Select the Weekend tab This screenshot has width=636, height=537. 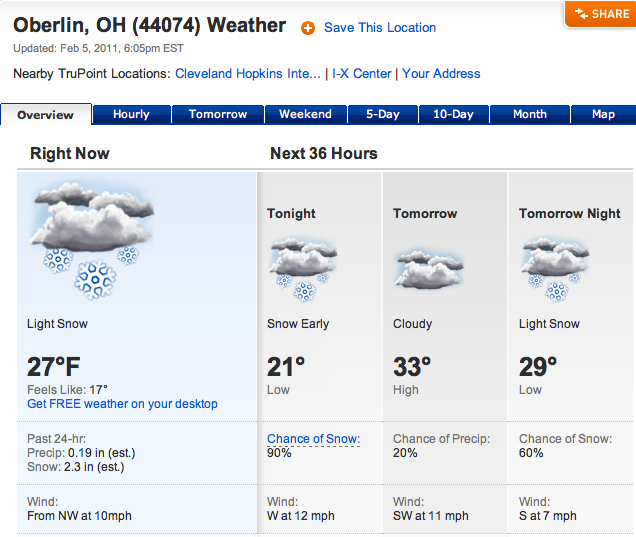pyautogui.click(x=305, y=114)
